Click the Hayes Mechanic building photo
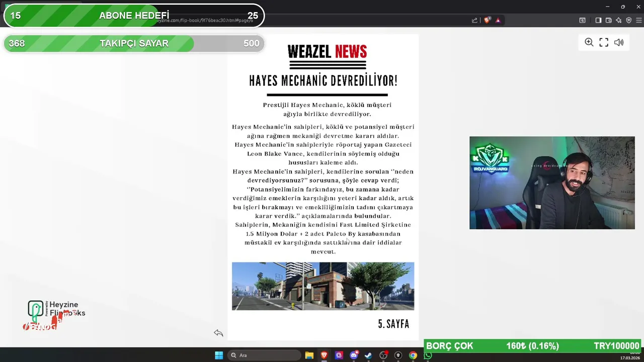The height and width of the screenshot is (362, 644). 323,286
